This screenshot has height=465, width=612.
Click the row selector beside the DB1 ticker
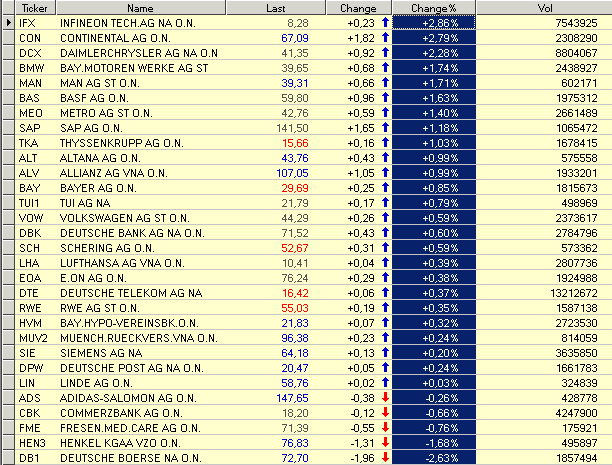point(8,456)
